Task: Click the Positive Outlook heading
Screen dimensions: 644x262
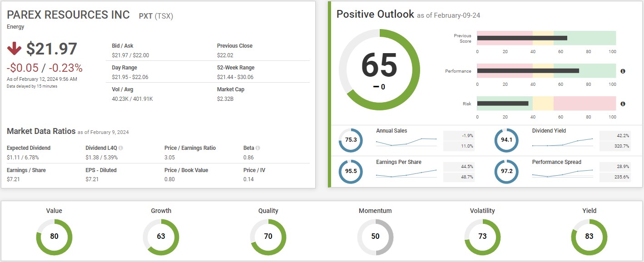Action: tap(375, 14)
